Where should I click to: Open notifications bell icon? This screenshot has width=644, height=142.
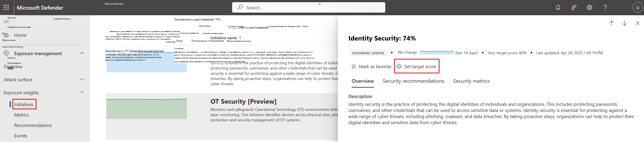[558, 7]
